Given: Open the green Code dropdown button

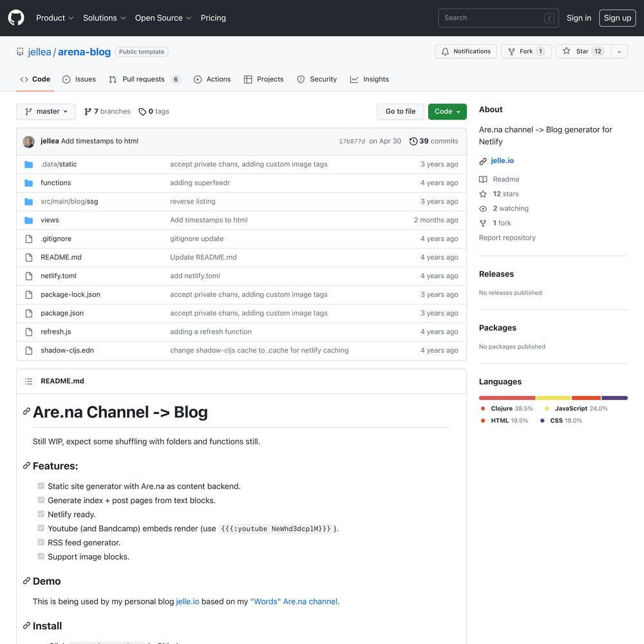Looking at the screenshot, I should [x=448, y=111].
